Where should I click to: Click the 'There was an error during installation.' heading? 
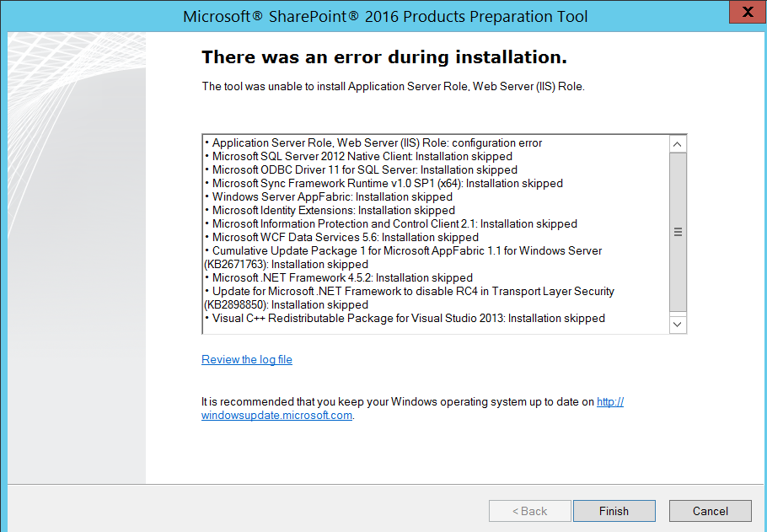(x=384, y=57)
